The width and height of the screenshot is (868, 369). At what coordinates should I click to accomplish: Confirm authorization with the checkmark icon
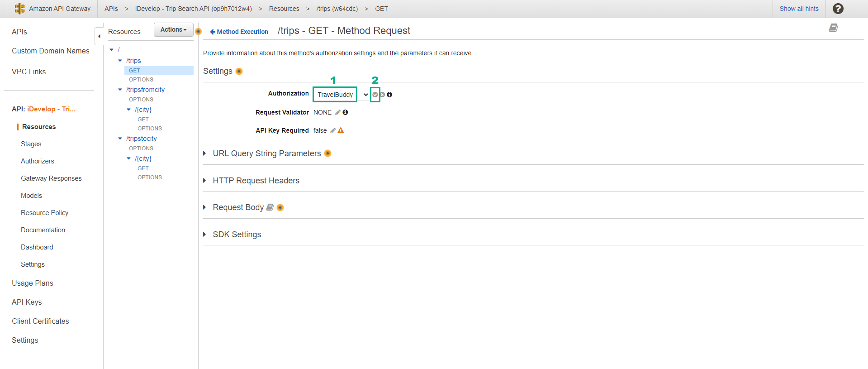click(x=375, y=95)
